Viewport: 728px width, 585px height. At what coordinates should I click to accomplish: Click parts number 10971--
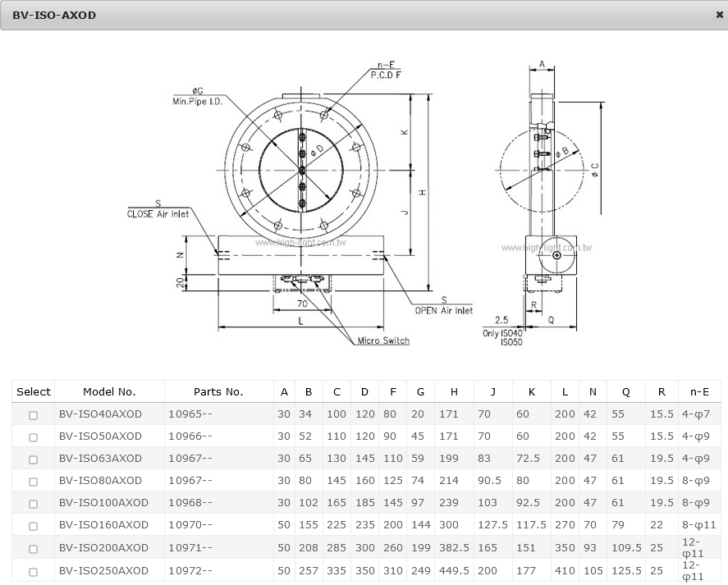pyautogui.click(x=190, y=548)
